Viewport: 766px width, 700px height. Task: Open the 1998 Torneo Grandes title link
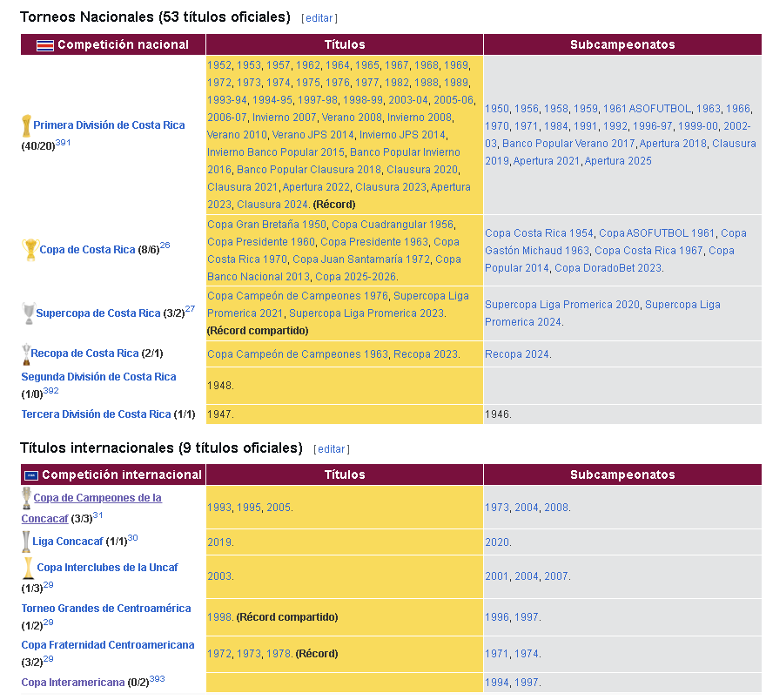coord(218,617)
